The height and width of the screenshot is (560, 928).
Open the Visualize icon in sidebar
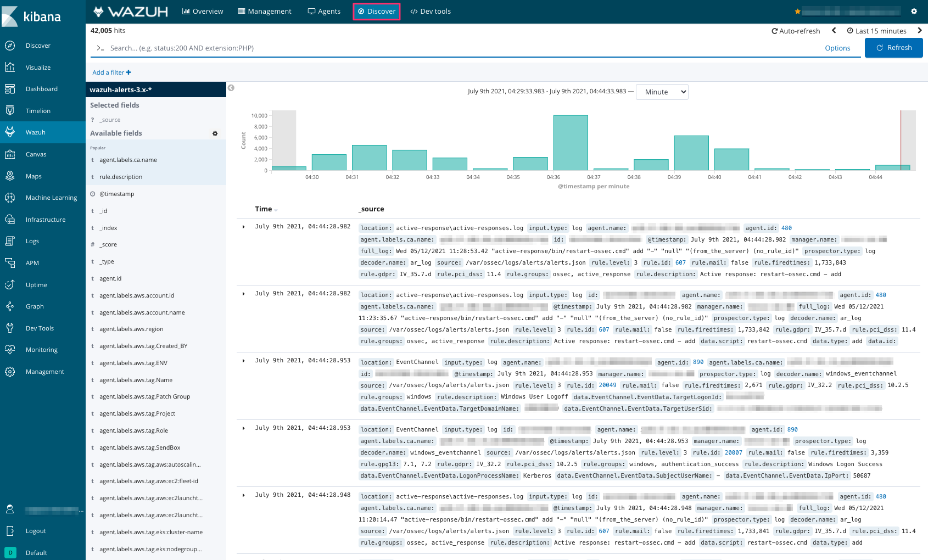(x=10, y=68)
